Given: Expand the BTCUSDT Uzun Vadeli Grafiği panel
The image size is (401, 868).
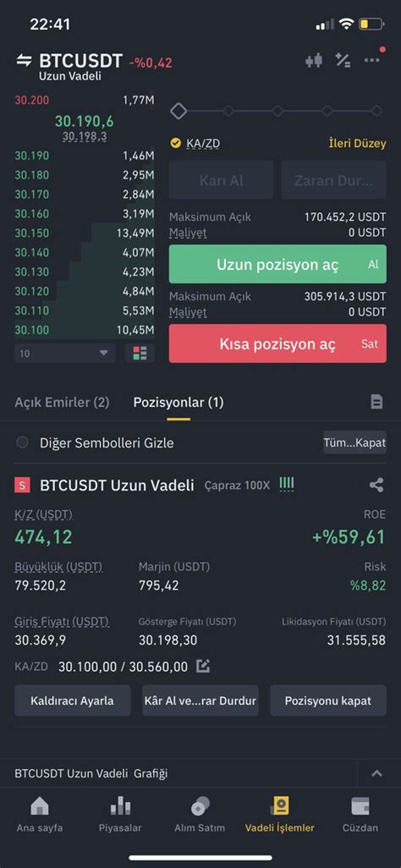Looking at the screenshot, I should click(376, 773).
